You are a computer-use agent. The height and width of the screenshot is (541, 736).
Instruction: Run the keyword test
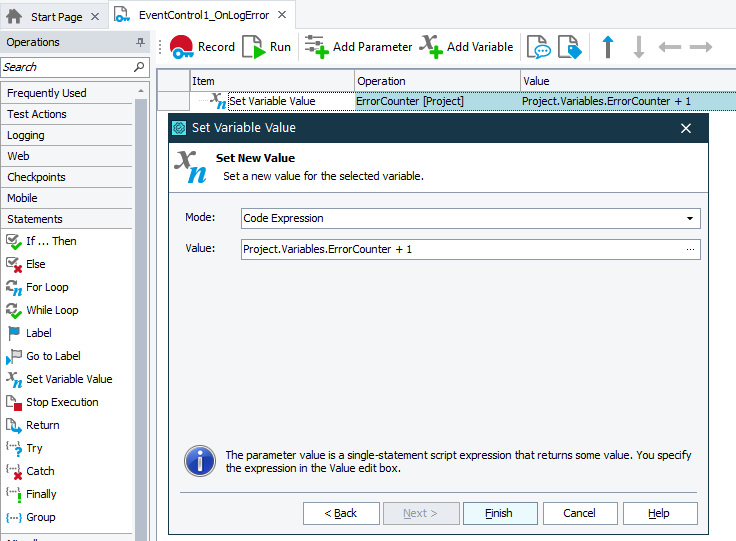pos(267,47)
